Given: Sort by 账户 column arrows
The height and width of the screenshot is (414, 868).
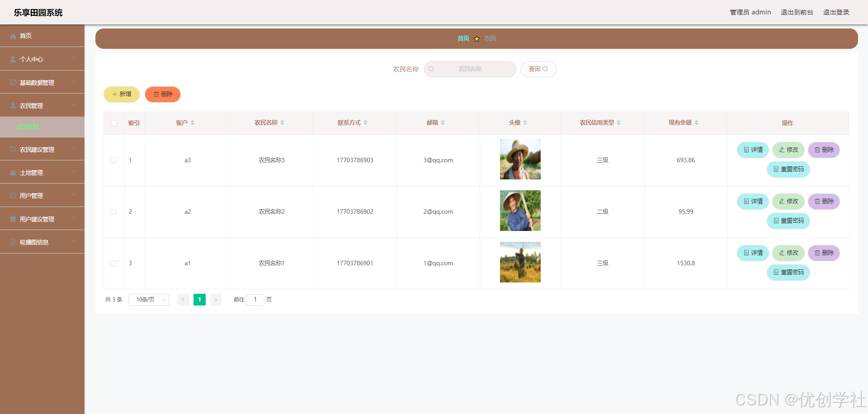Looking at the screenshot, I should [x=193, y=122].
